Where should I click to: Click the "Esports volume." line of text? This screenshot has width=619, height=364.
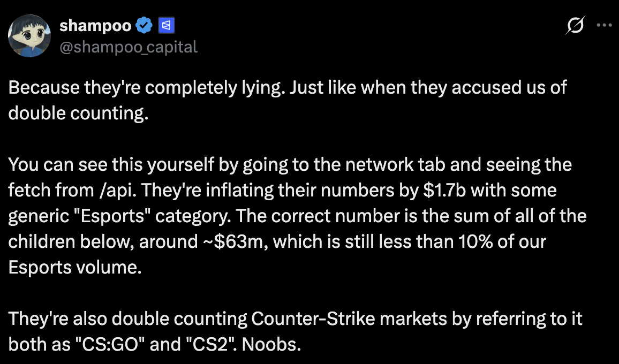pyautogui.click(x=75, y=267)
